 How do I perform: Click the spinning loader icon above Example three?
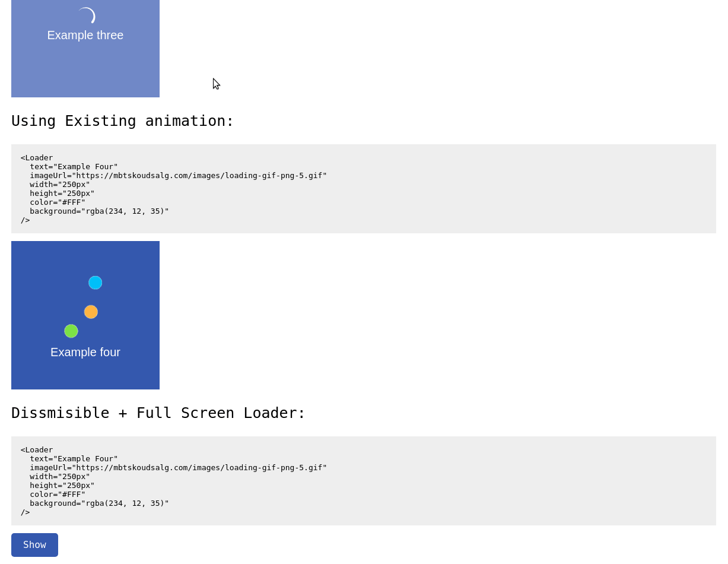pyautogui.click(x=87, y=15)
